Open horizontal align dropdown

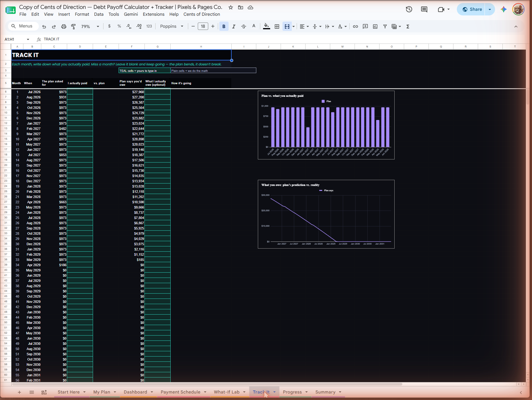click(304, 27)
